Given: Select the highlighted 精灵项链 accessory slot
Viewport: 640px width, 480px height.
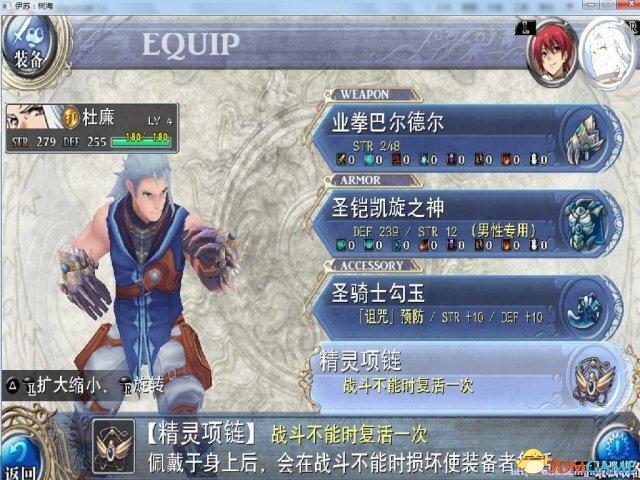Looking at the screenshot, I should pyautogui.click(x=469, y=379).
